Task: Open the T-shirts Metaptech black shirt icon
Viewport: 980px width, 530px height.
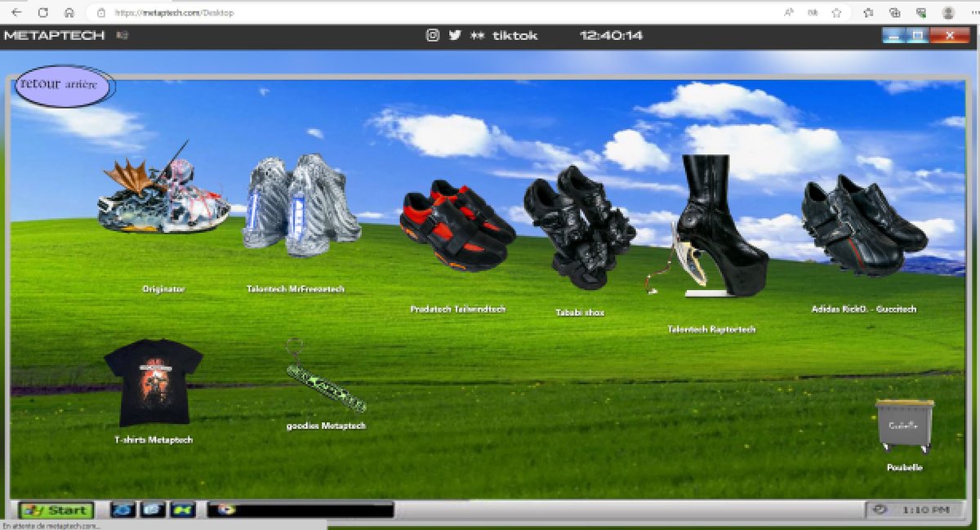Action: (154, 383)
